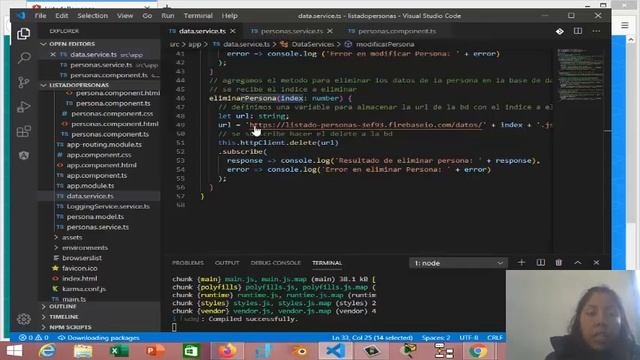
Task: Expand the NPM Scripts section
Action: 70,327
